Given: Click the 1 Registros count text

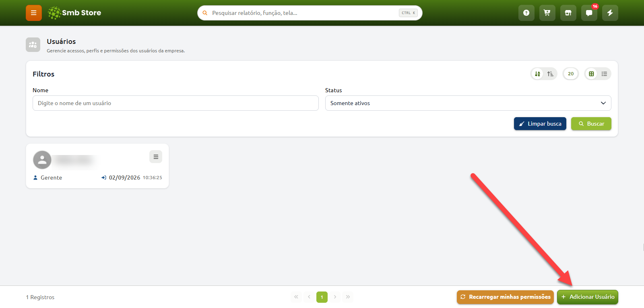Looking at the screenshot, I should click(x=40, y=297).
